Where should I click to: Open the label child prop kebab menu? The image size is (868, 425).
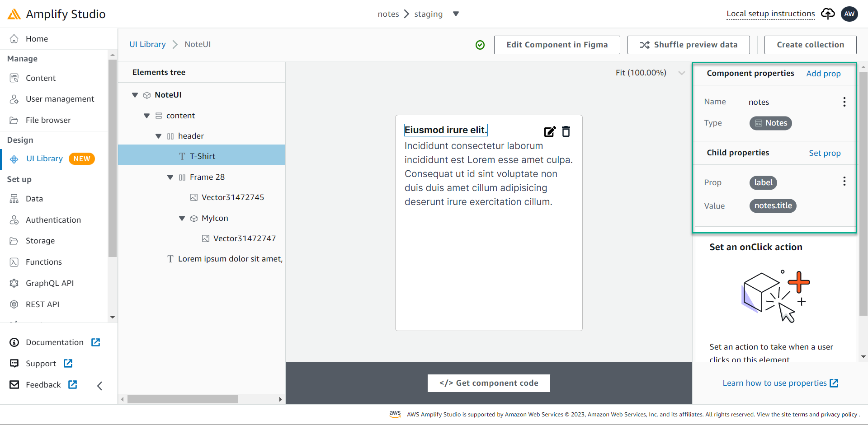pos(844,182)
